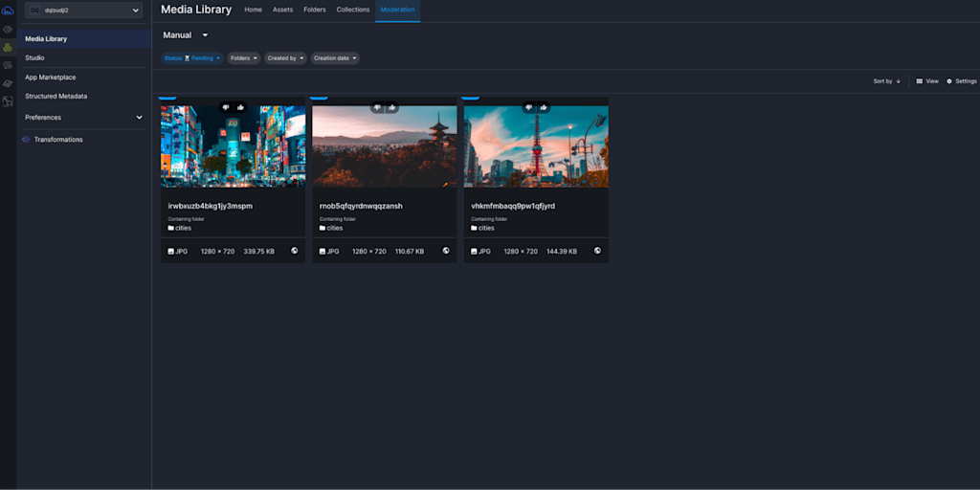Click cities folder name under vhkmfmbaqq9pw1qfjyrd
Viewport: 980px width, 490px height.
click(486, 228)
